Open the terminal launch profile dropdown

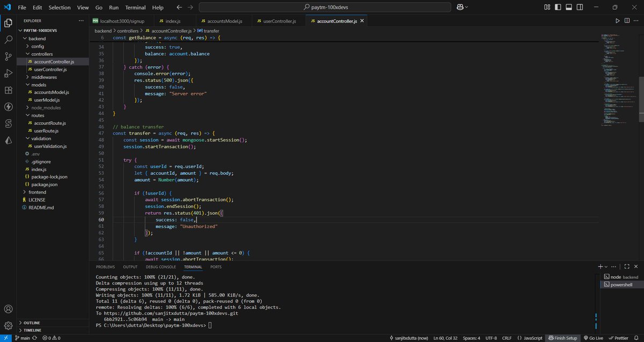[x=606, y=266]
